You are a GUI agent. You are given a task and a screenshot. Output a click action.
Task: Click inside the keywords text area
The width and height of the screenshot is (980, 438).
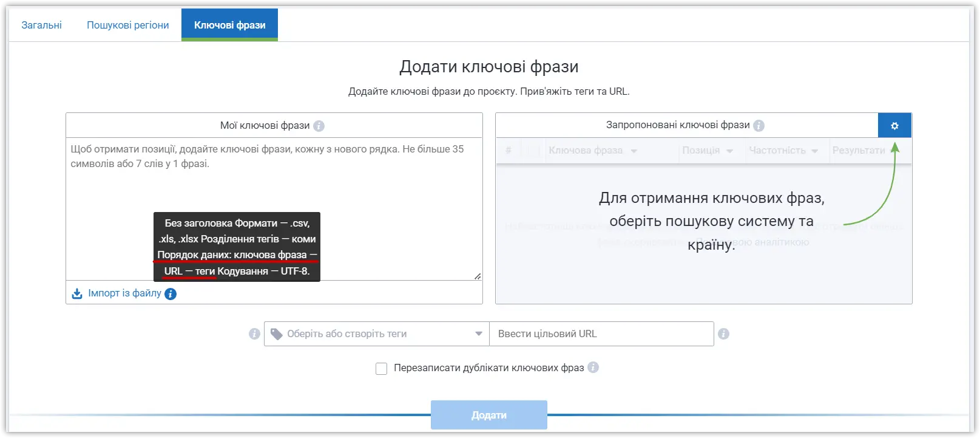click(x=274, y=209)
